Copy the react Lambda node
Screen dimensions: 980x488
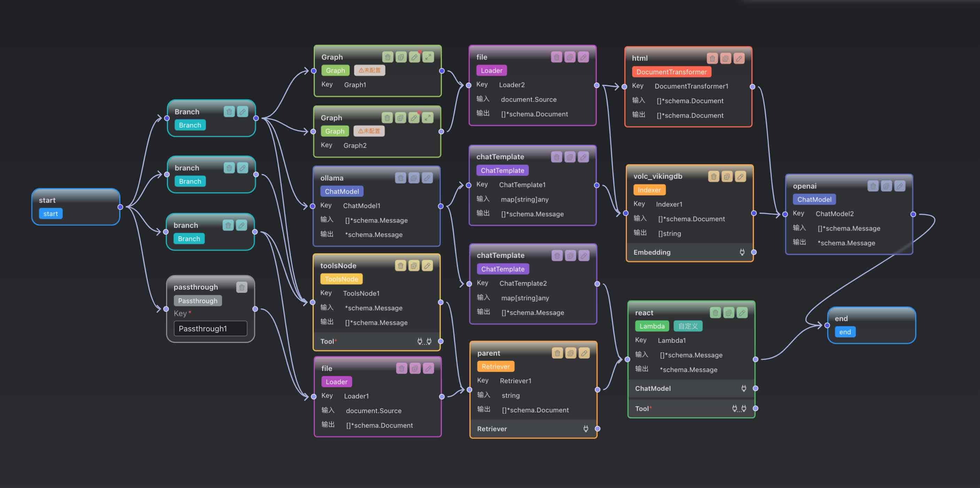(729, 313)
